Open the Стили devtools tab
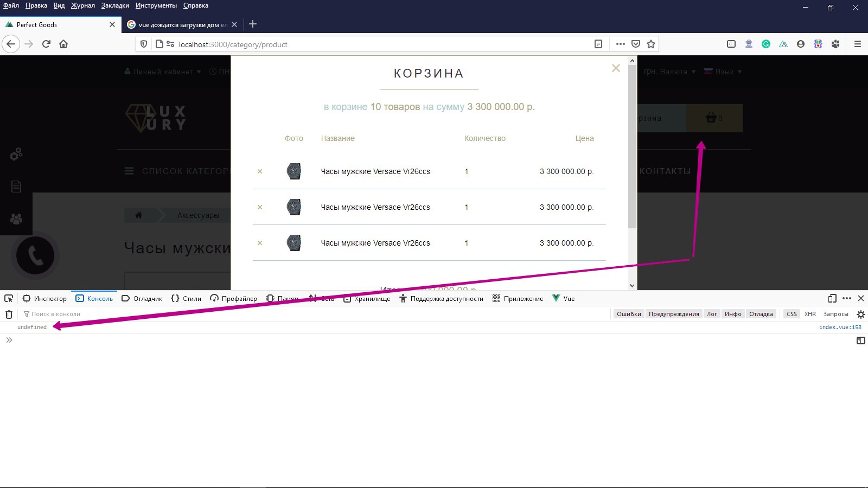The height and width of the screenshot is (488, 868). click(x=186, y=298)
